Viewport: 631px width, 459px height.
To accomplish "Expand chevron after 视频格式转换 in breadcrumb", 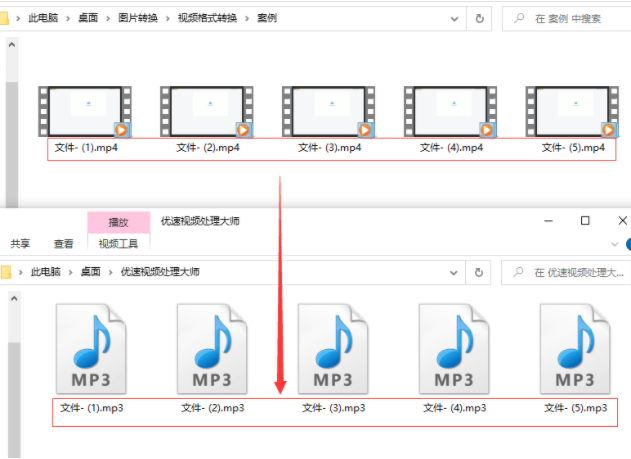I will pyautogui.click(x=247, y=19).
